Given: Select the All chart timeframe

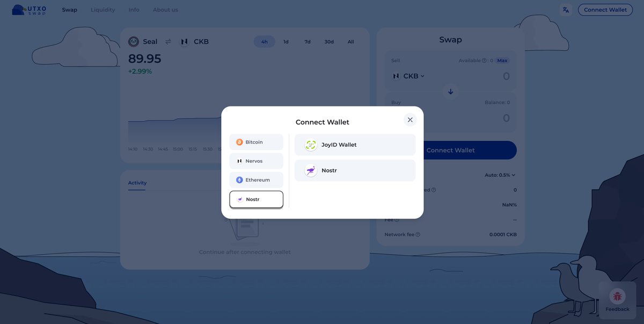Looking at the screenshot, I should (351, 41).
